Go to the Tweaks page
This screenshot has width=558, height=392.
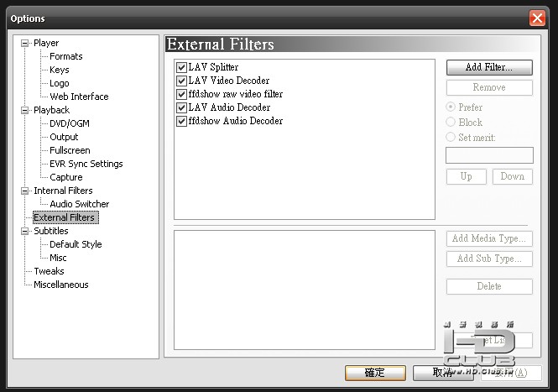[x=49, y=271]
